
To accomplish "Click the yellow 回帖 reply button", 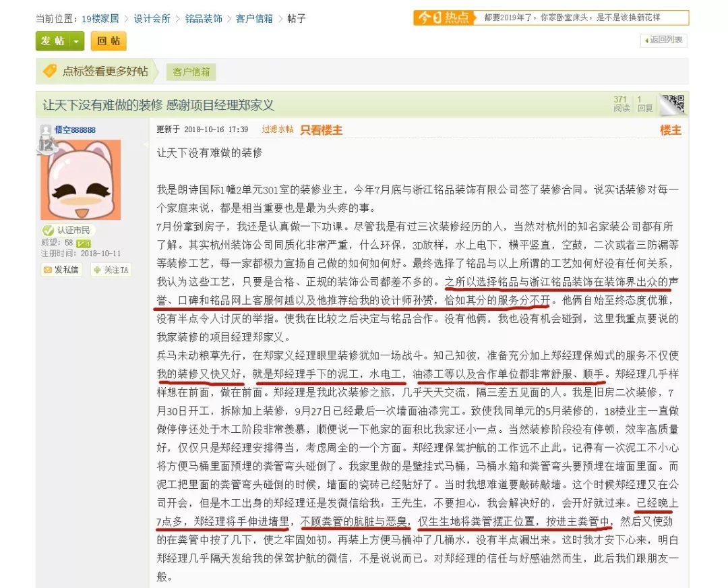I will 109,41.
